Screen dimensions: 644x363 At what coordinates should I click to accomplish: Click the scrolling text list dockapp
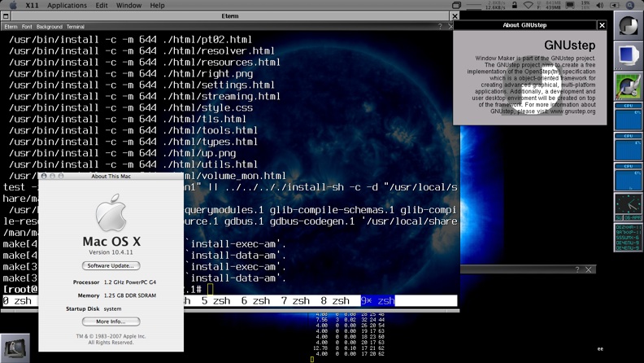(x=628, y=237)
